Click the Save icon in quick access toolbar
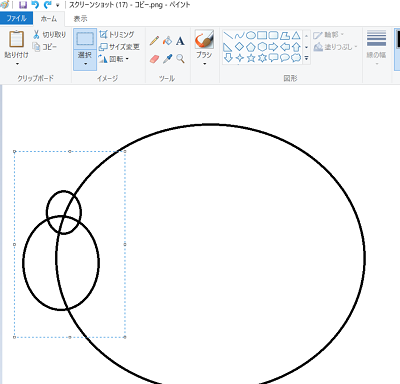This screenshot has width=400, height=384. click(x=23, y=5)
